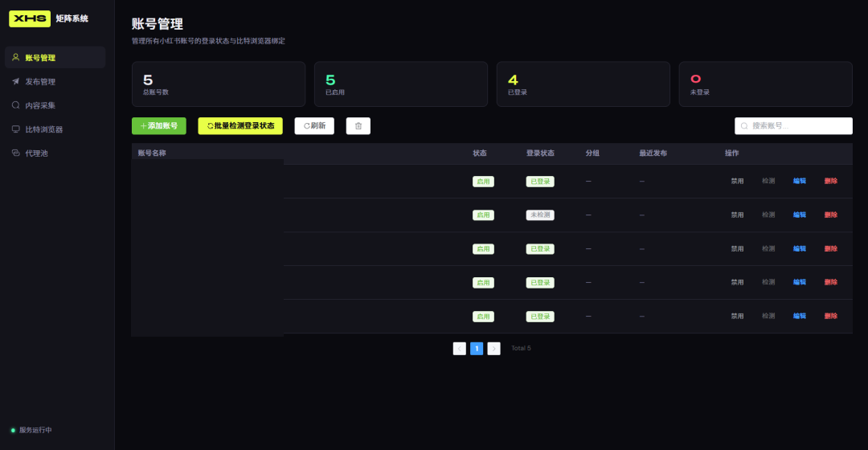Select the 未登录 stat card showing 0
This screenshot has width=868, height=450.
pyautogui.click(x=766, y=84)
